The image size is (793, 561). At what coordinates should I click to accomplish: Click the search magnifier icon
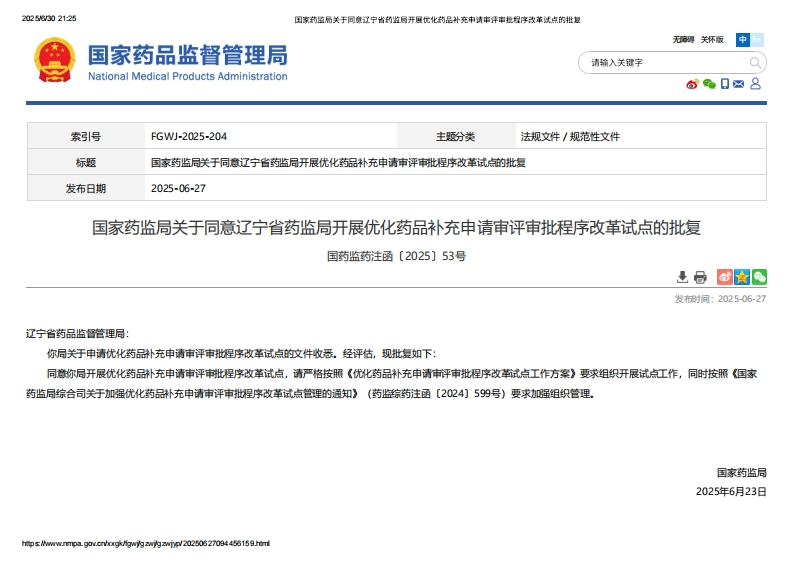[x=755, y=63]
